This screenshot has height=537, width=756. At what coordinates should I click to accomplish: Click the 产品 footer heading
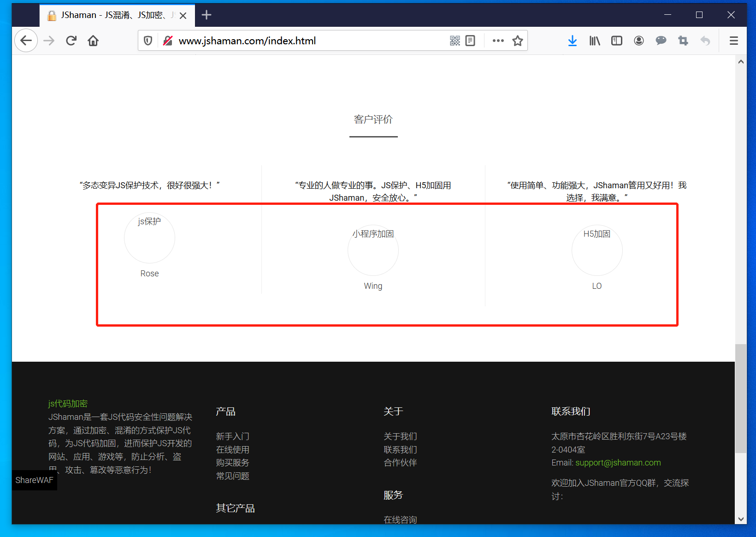pyautogui.click(x=226, y=412)
